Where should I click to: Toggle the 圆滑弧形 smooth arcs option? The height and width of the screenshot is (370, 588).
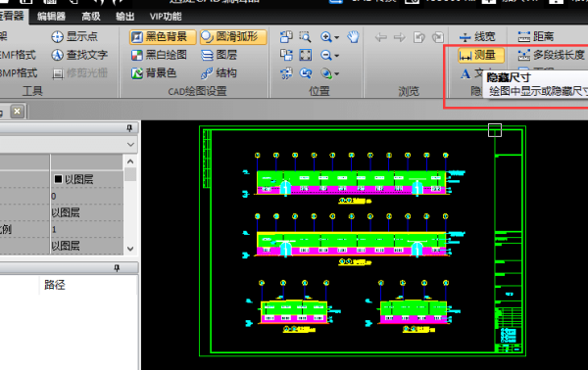point(233,36)
